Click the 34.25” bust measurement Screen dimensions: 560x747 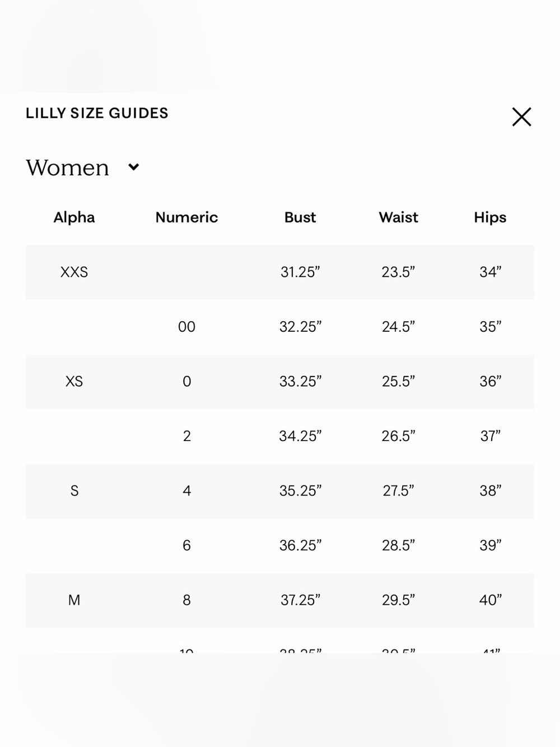(300, 436)
